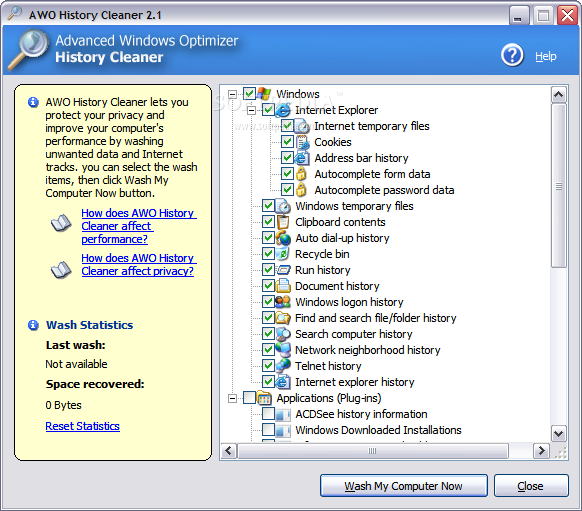582x511 pixels.
Task: Click the blue question mark Help icon
Action: [512, 56]
